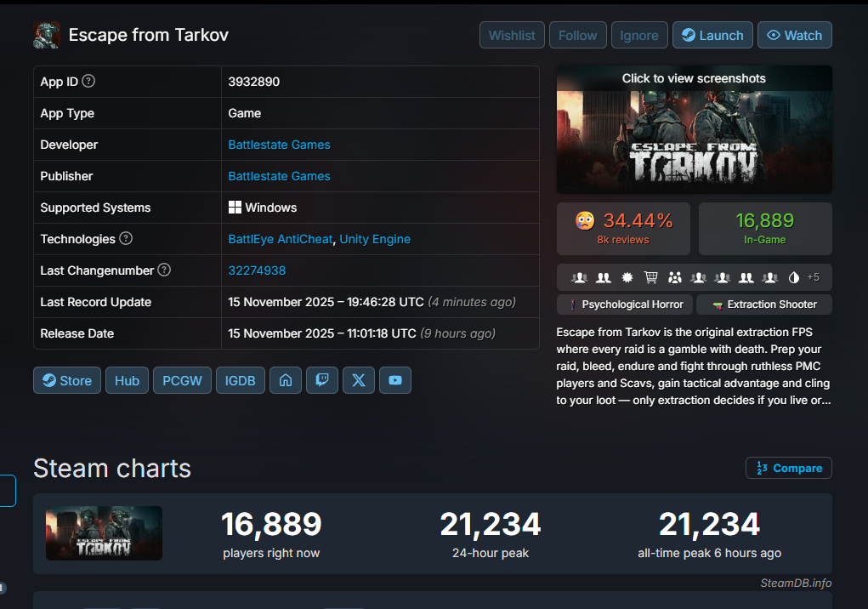Screen dimensions: 868x609
Task: Click the shopping cart feature icon
Action: 651,277
